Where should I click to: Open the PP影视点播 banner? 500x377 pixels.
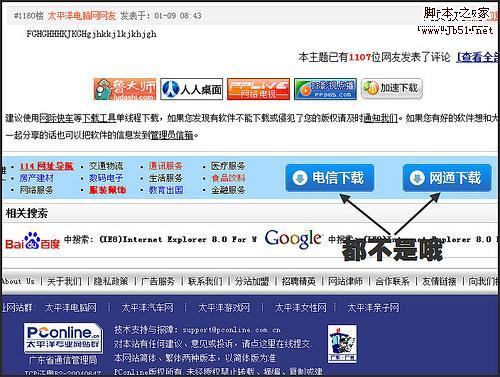pos(325,89)
